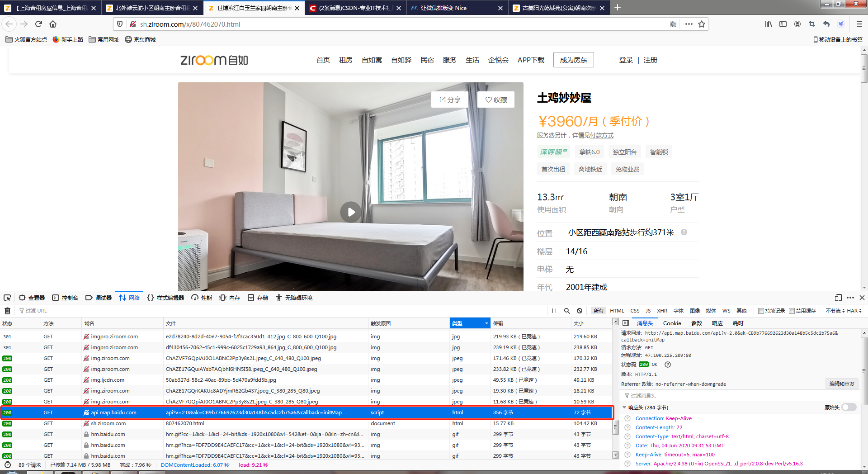This screenshot has width=868, height=474.
Task: Toggle the 原始头 raw headers switch
Action: pyautogui.click(x=849, y=408)
